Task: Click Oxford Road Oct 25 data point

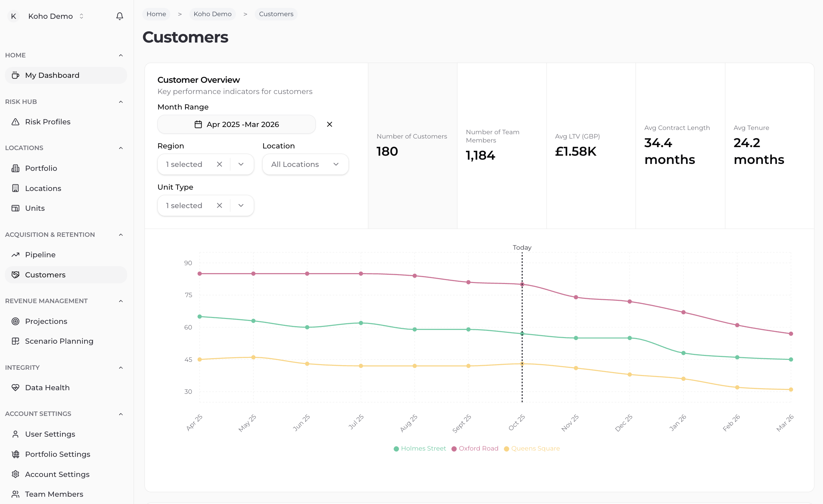Action: point(522,284)
